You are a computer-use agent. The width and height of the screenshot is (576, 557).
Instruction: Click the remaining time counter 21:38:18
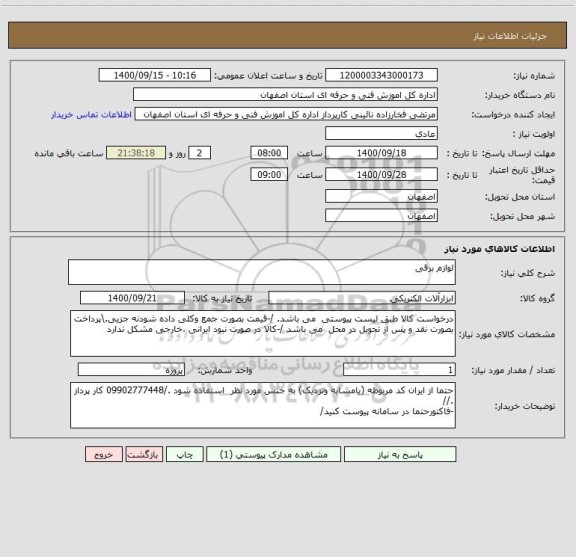[136, 153]
